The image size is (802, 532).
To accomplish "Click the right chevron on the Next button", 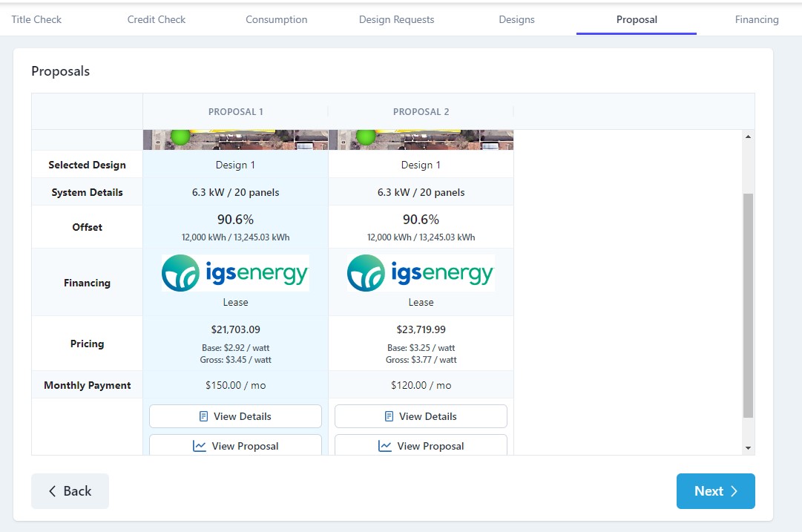I will pyautogui.click(x=733, y=491).
